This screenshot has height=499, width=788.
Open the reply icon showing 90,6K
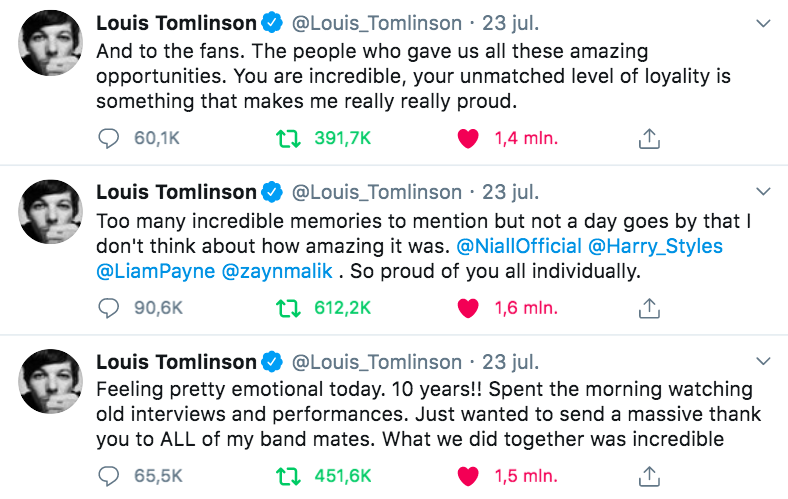click(108, 308)
